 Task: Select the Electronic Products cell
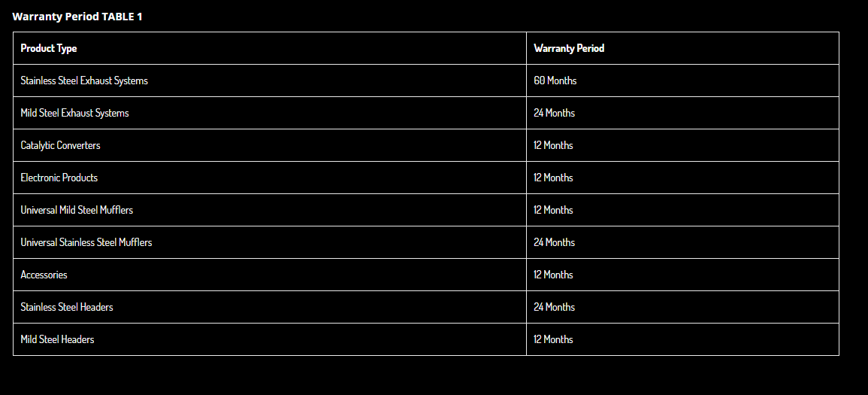(x=270, y=178)
